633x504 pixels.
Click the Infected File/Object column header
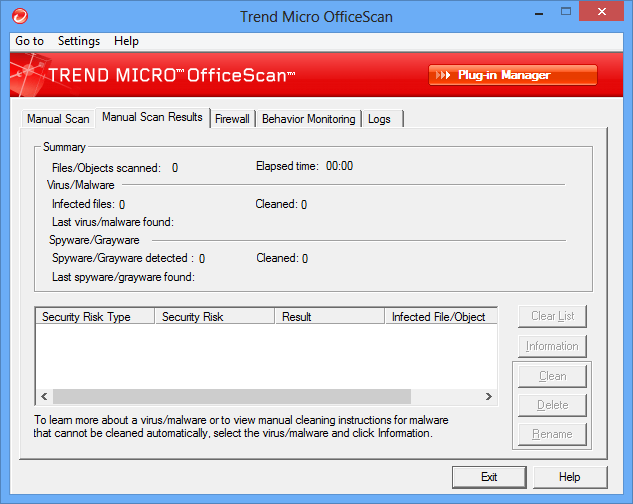tap(440, 317)
